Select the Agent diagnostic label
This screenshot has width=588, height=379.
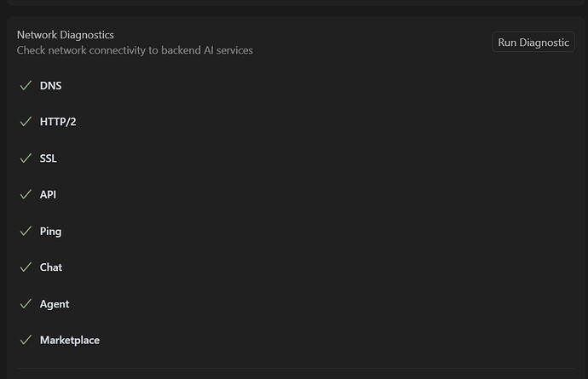point(55,304)
